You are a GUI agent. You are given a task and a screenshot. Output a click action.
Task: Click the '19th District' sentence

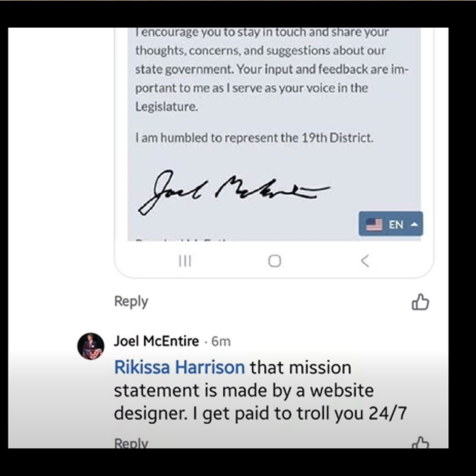coord(254,138)
